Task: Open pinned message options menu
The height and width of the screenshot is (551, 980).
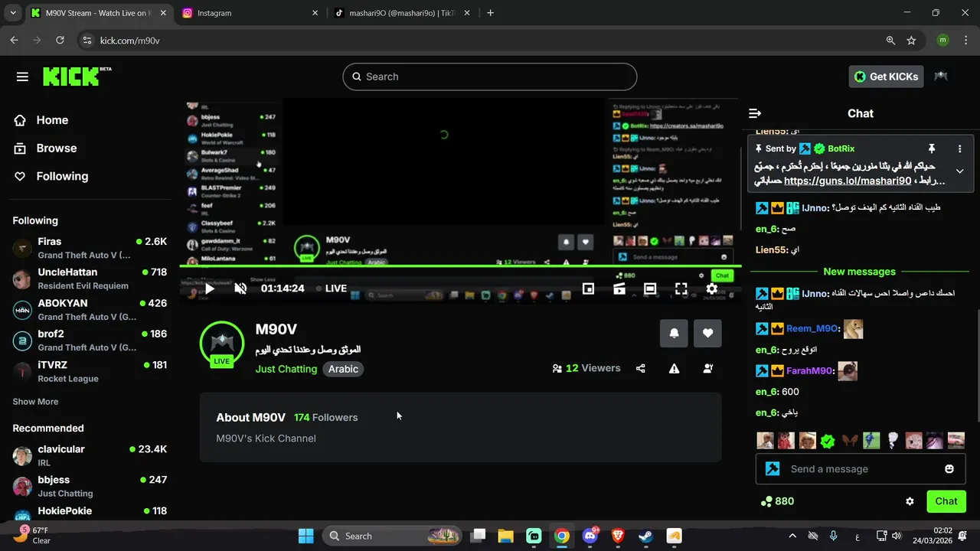Action: click(959, 148)
